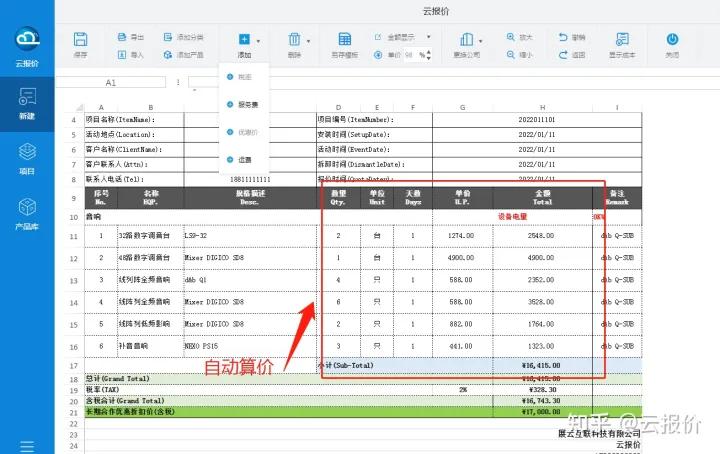Zoom in with the 放大 magnifier

[511, 37]
